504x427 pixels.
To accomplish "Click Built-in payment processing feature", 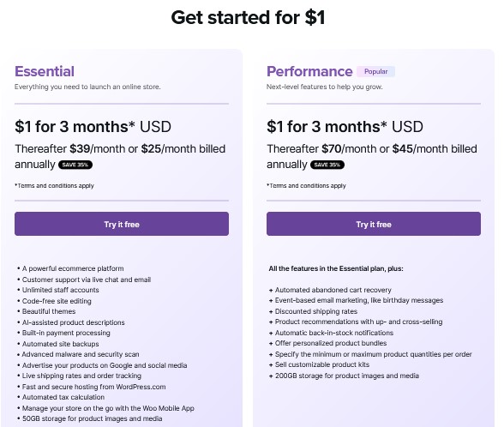I will pos(66,333).
